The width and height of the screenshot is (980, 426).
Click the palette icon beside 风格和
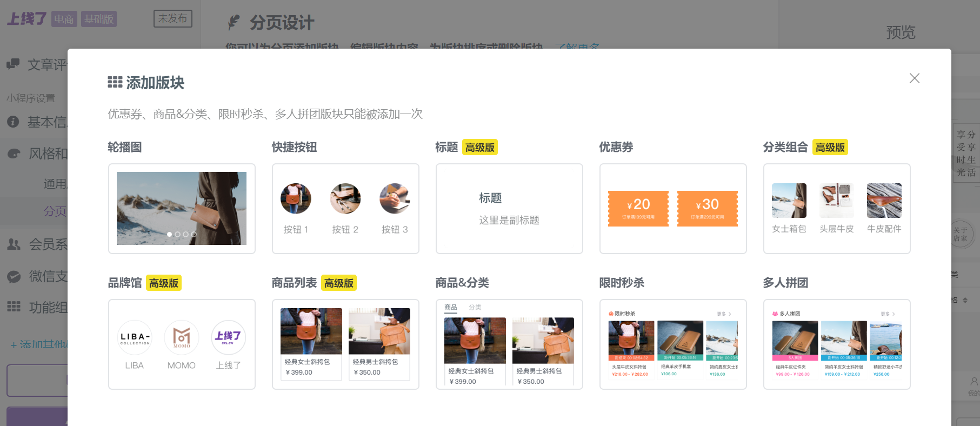click(x=14, y=154)
